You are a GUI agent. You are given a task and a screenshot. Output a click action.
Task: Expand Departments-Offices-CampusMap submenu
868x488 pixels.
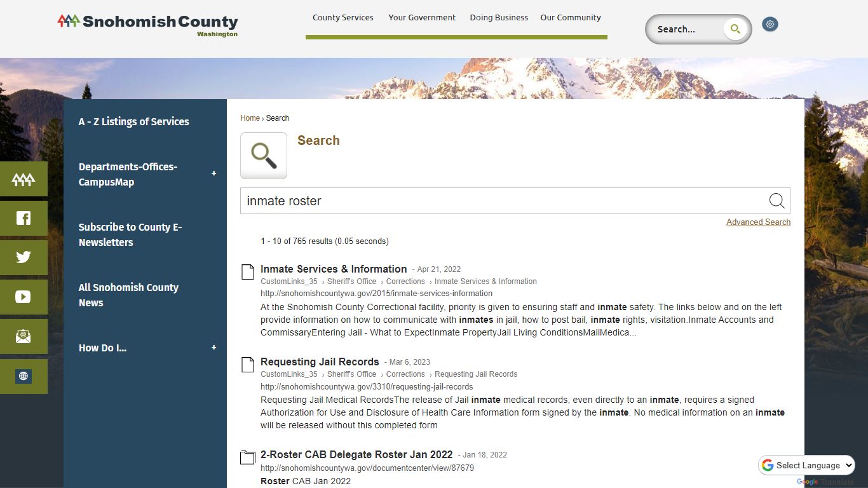(214, 173)
